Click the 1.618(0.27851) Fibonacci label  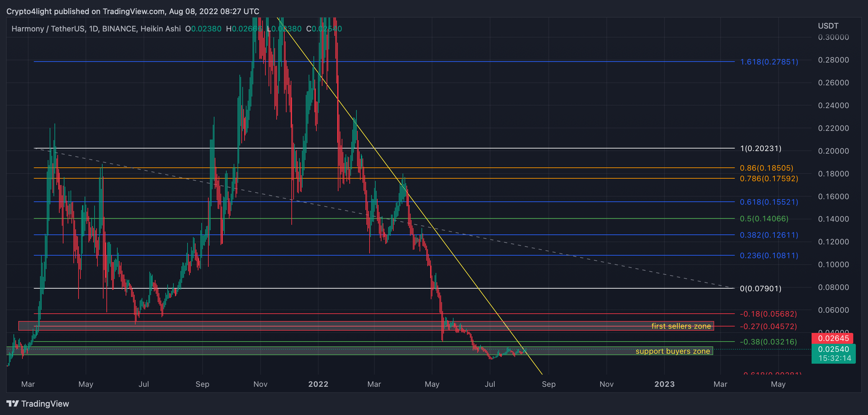(x=769, y=62)
